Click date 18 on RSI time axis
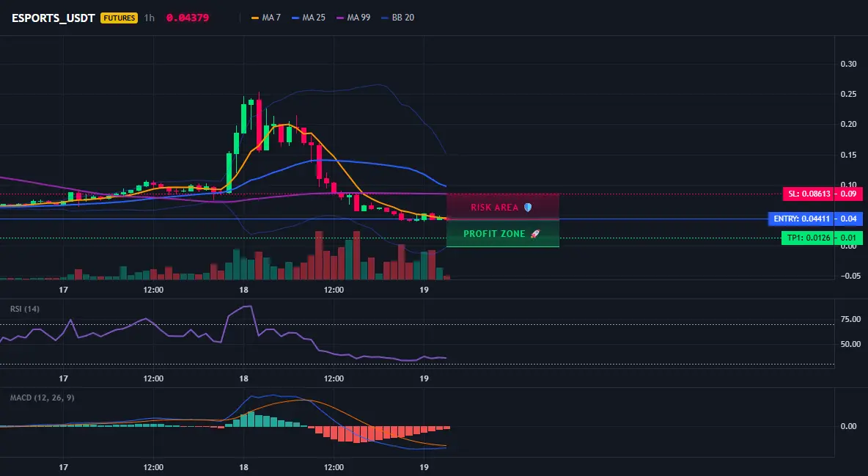This screenshot has height=476, width=868. (243, 378)
